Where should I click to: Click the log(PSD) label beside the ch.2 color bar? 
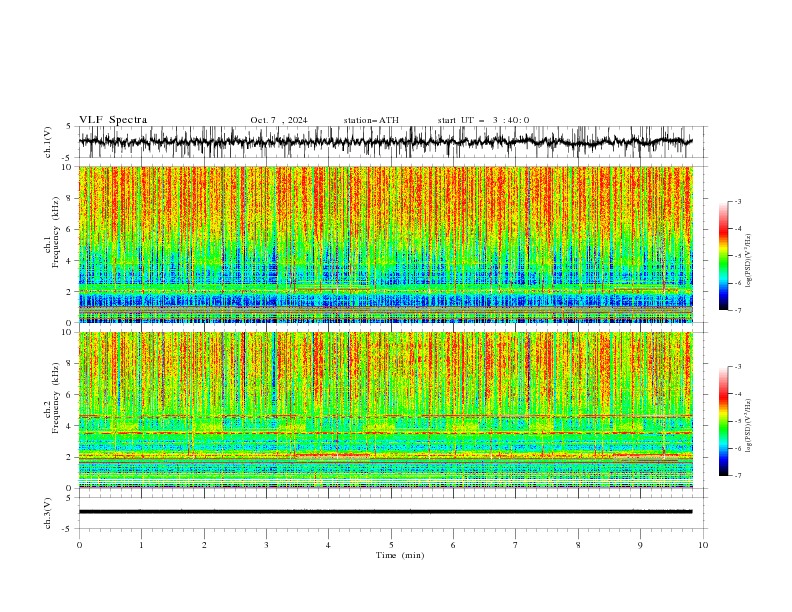[x=748, y=426]
